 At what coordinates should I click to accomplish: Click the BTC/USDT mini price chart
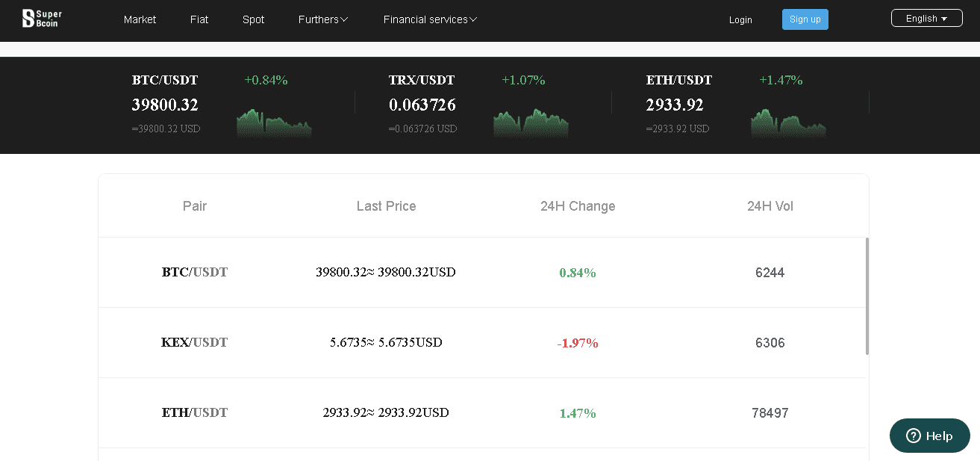(273, 123)
